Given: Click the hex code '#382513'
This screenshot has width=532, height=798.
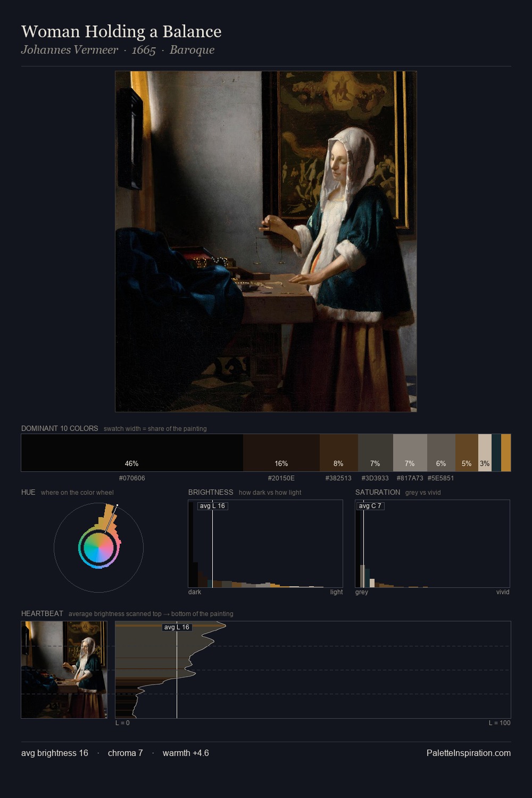Looking at the screenshot, I should (x=338, y=478).
